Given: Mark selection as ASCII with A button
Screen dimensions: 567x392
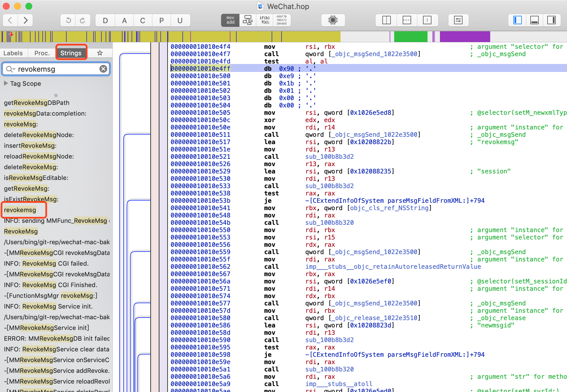Looking at the screenshot, I should [x=124, y=20].
